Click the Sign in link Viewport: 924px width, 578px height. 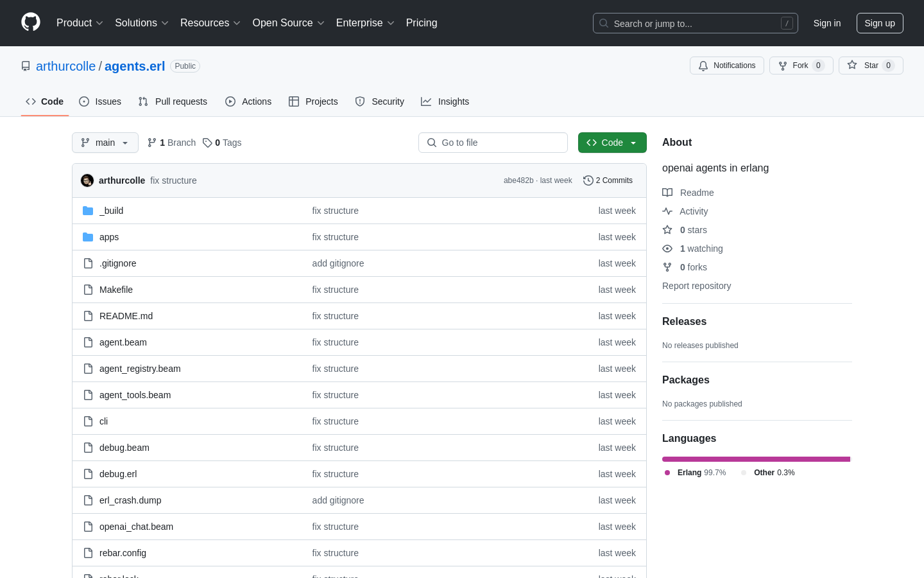(827, 23)
